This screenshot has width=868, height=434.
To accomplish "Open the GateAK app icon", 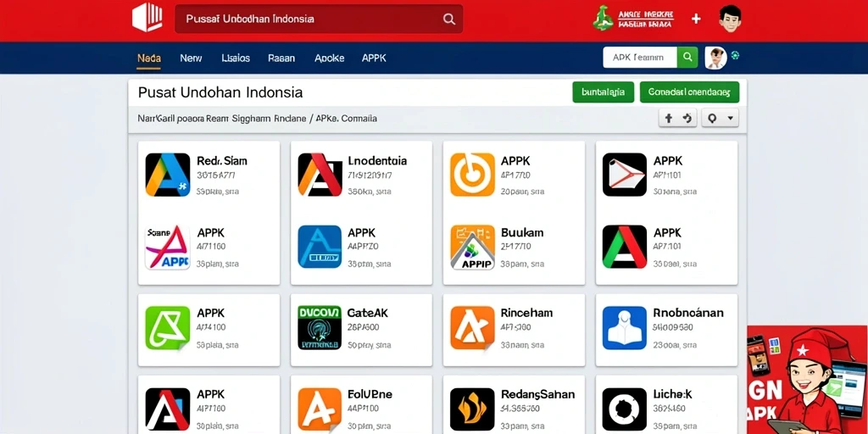I will tap(320, 328).
